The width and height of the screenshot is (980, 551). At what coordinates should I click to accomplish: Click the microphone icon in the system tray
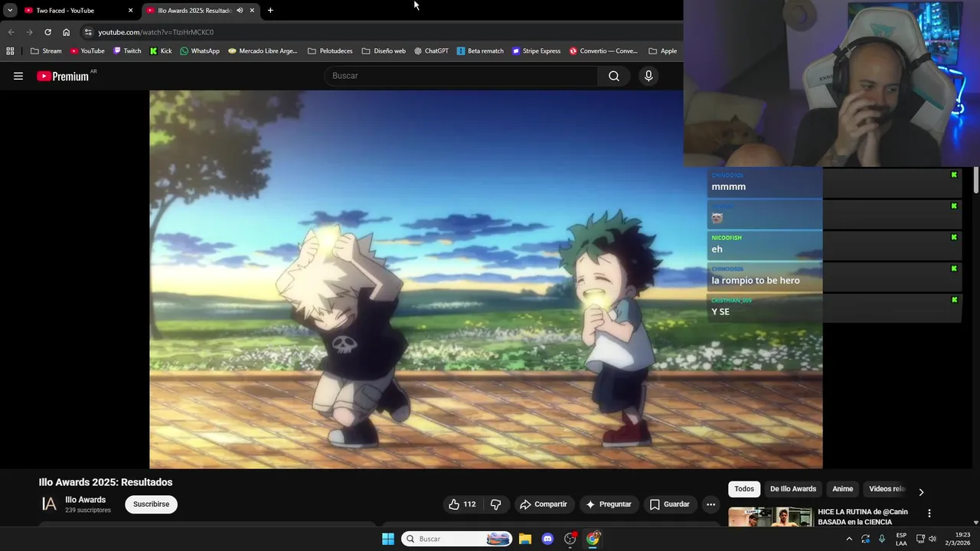click(882, 539)
